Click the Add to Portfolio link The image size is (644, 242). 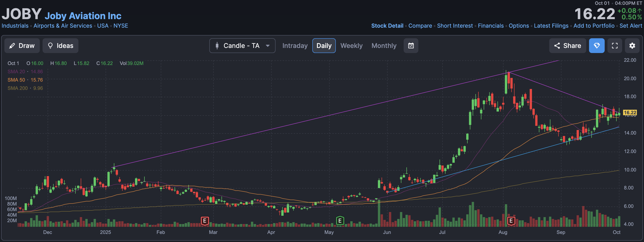594,26
